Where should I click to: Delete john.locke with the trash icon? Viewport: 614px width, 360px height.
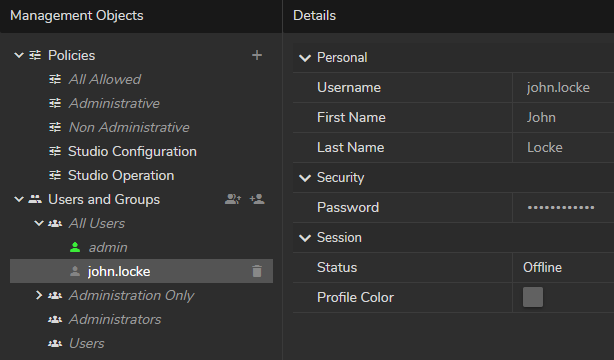pyautogui.click(x=257, y=271)
